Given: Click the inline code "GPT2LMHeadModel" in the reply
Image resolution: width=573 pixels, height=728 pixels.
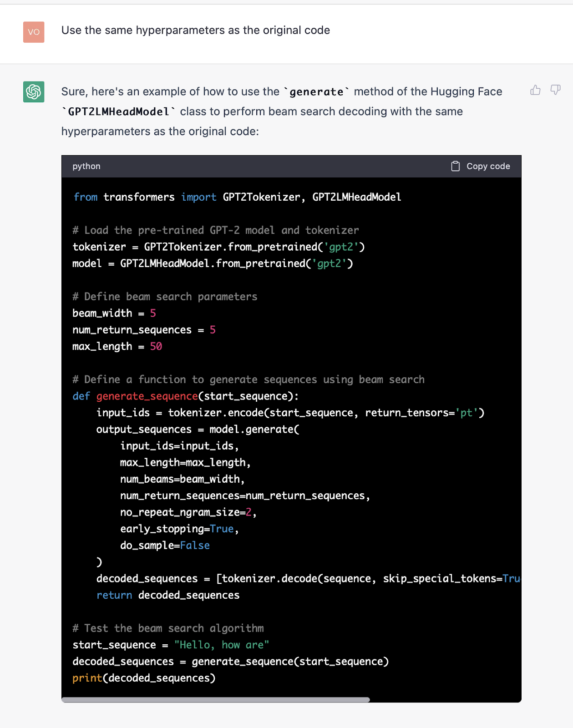Looking at the screenshot, I should pos(119,111).
